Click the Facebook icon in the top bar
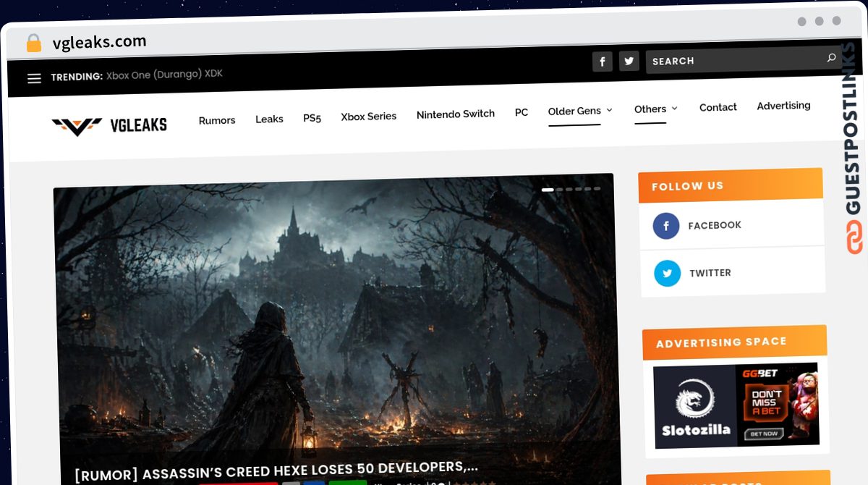The image size is (868, 485). (x=603, y=62)
